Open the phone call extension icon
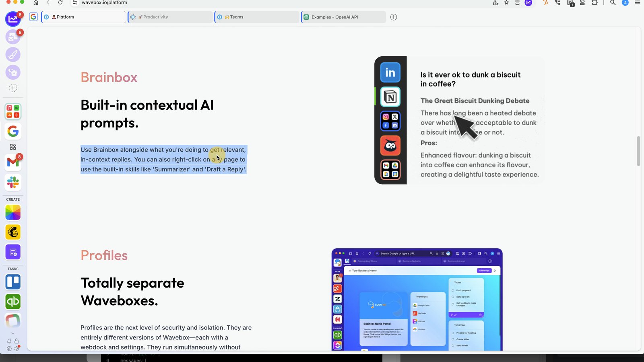644x362 pixels. pyautogui.click(x=558, y=2)
